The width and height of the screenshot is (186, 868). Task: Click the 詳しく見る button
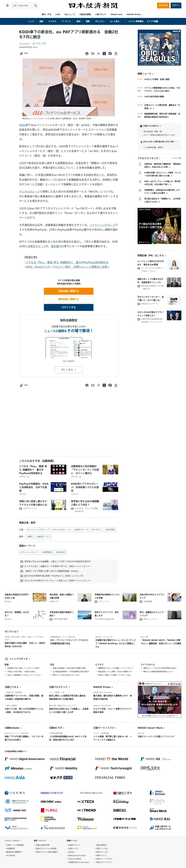click(x=69, y=370)
